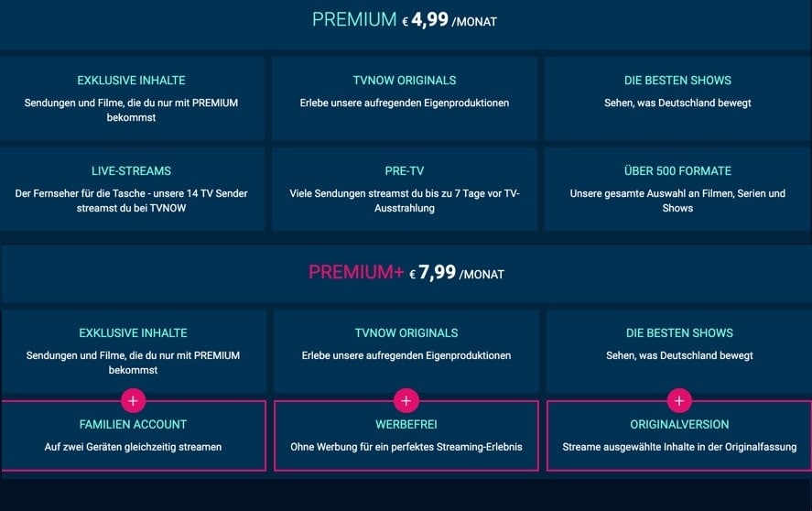
Task: Click Exklusive Inhalte tile under PREMIUM
Action: click(x=132, y=98)
